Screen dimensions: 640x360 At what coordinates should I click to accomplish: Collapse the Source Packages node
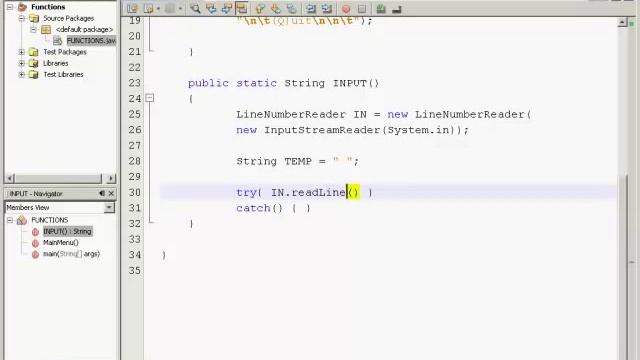(x=22, y=18)
